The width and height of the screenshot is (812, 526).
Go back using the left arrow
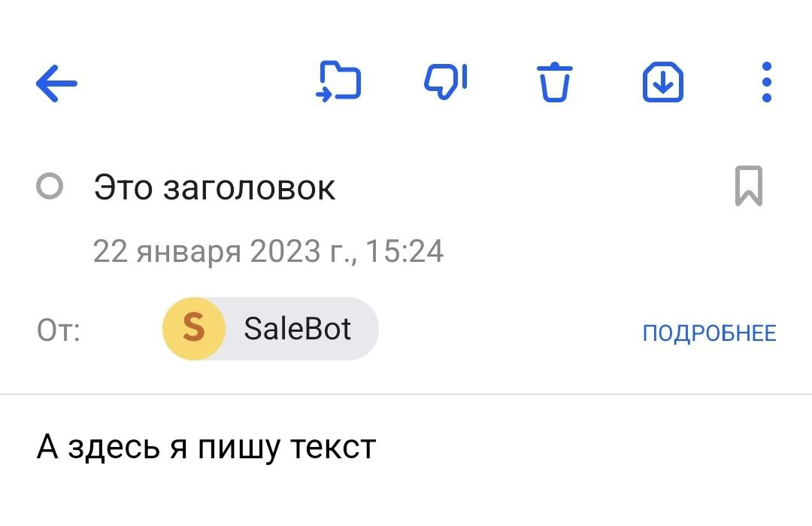pos(56,83)
